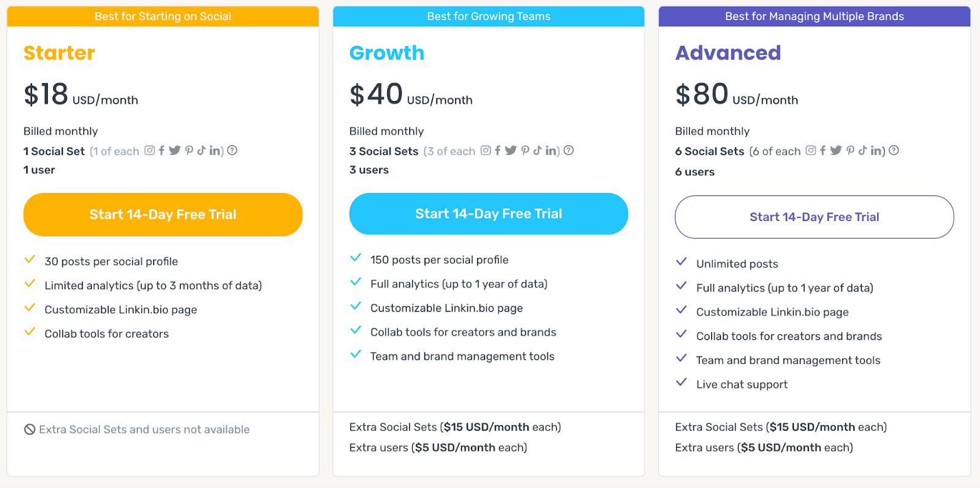Screen dimensions: 980x488
Task: Open the Advanced Social Sets help question mark
Action: pyautogui.click(x=894, y=150)
